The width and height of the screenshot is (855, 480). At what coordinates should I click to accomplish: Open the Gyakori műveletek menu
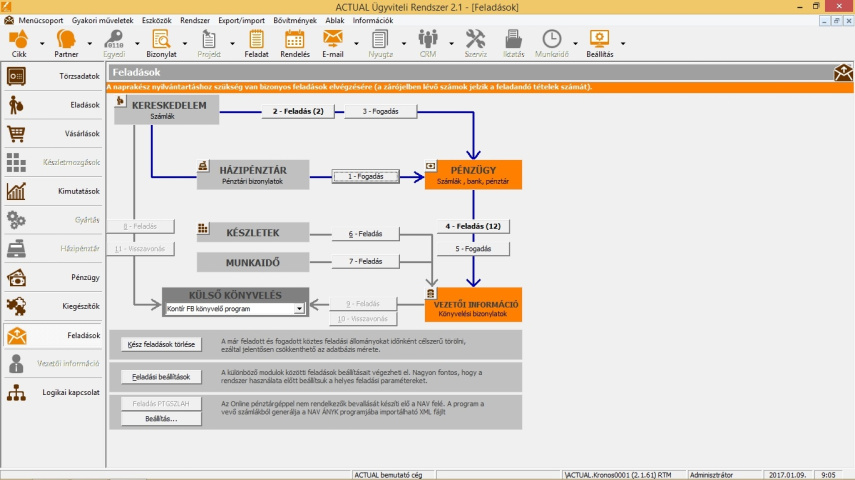102,20
